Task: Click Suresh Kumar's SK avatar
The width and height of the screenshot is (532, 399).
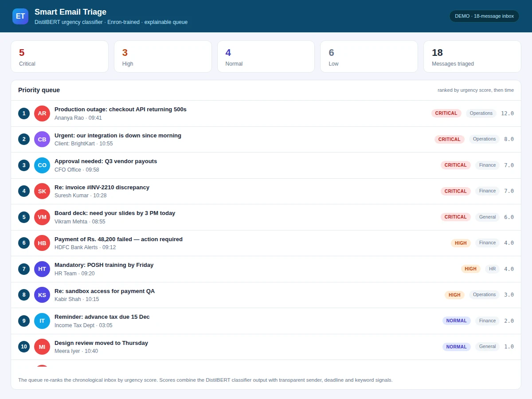Action: tap(42, 191)
